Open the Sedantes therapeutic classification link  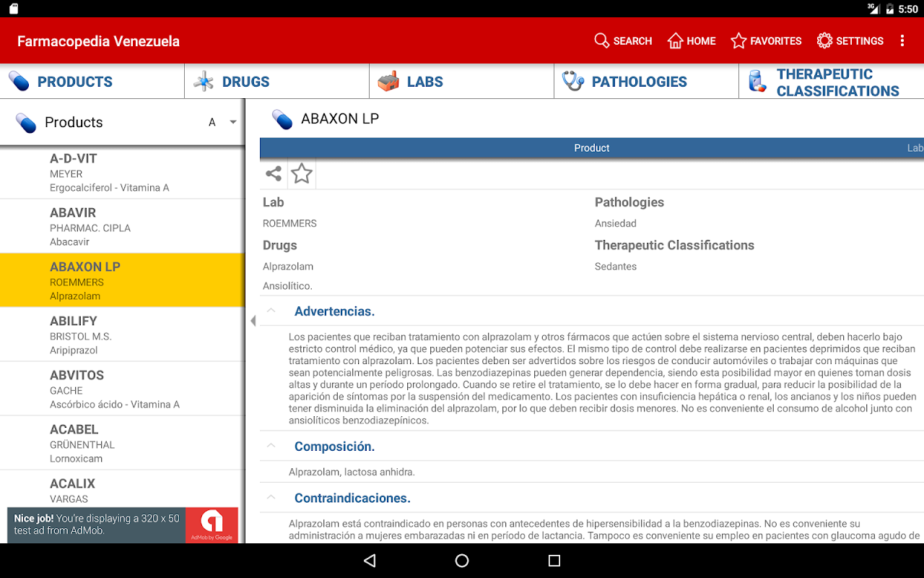coord(616,267)
